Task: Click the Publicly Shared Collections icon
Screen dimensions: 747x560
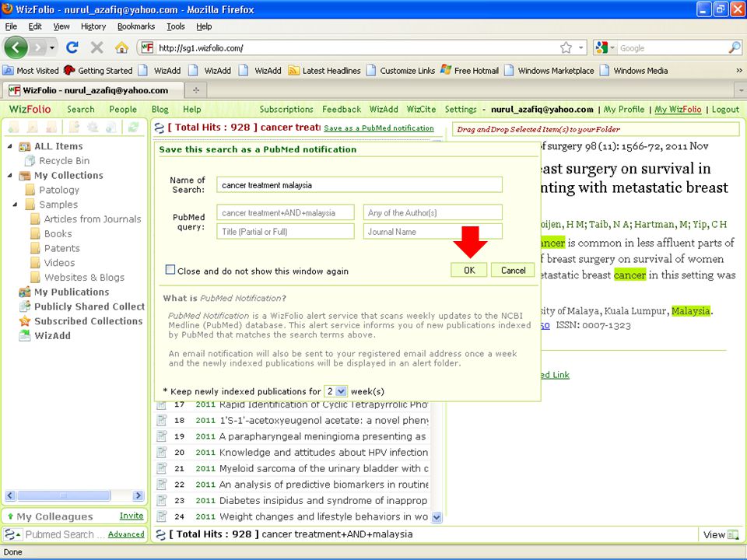Action: coord(25,306)
